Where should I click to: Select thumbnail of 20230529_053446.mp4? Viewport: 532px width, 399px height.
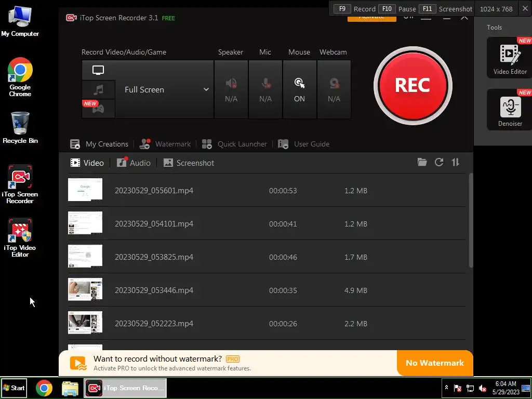point(85,289)
